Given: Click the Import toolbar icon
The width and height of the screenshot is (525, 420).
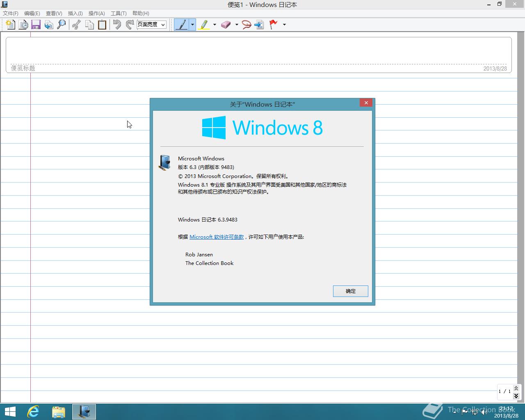Looking at the screenshot, I should [x=49, y=25].
